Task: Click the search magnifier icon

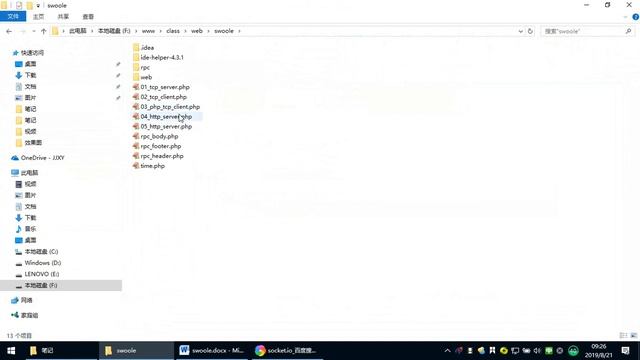Action: pos(628,31)
